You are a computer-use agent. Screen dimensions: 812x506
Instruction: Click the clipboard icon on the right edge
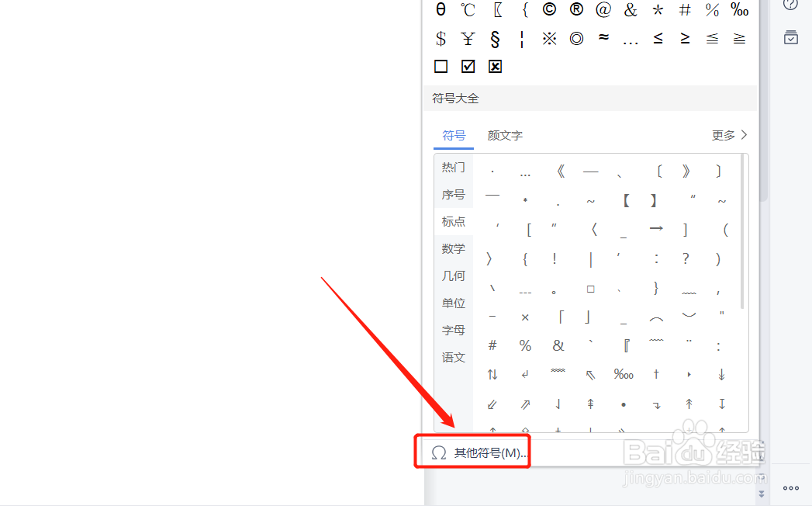point(791,36)
